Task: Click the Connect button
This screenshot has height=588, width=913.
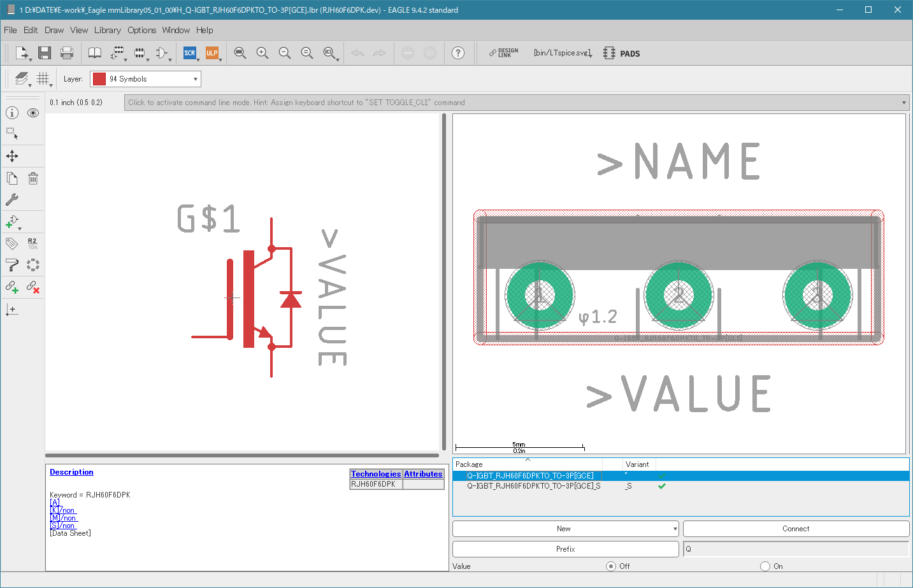Action: (796, 529)
